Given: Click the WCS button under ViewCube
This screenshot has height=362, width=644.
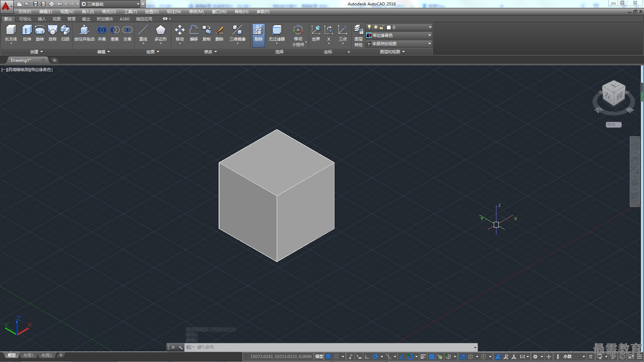Looking at the screenshot, I should tap(613, 125).
